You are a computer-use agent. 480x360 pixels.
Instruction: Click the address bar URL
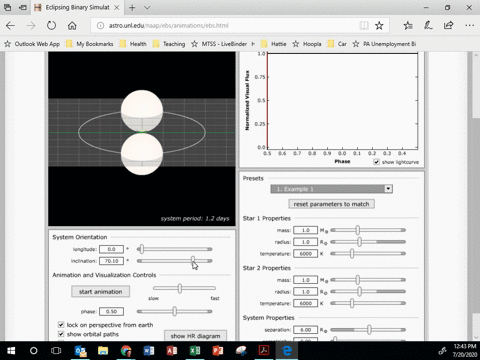[x=168, y=25]
